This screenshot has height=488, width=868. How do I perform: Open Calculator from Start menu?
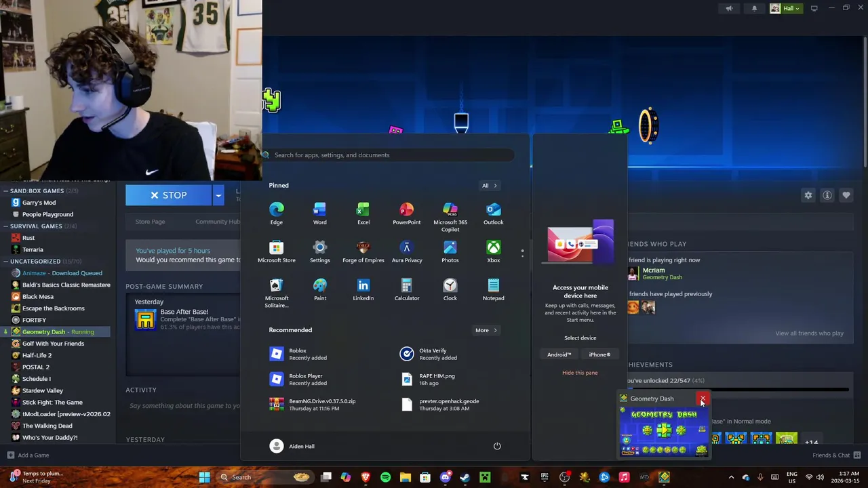click(406, 289)
